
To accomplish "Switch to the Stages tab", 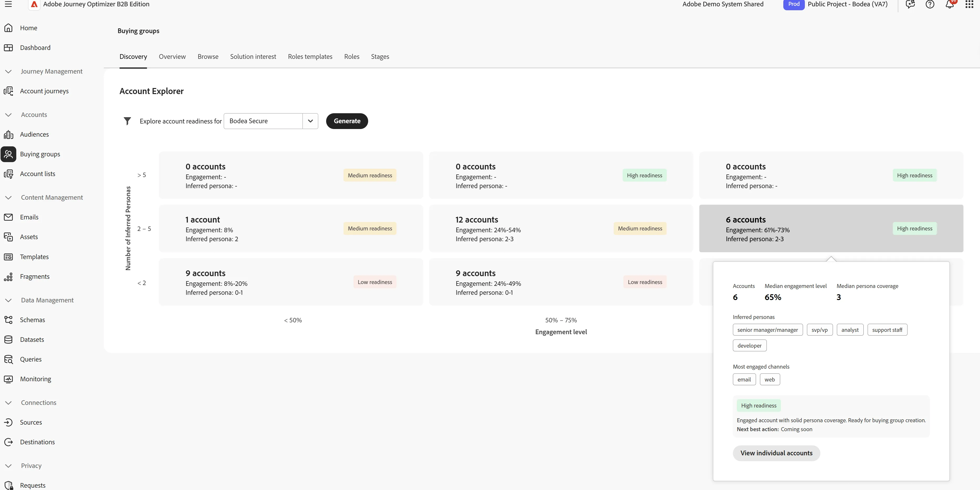I will pyautogui.click(x=380, y=57).
